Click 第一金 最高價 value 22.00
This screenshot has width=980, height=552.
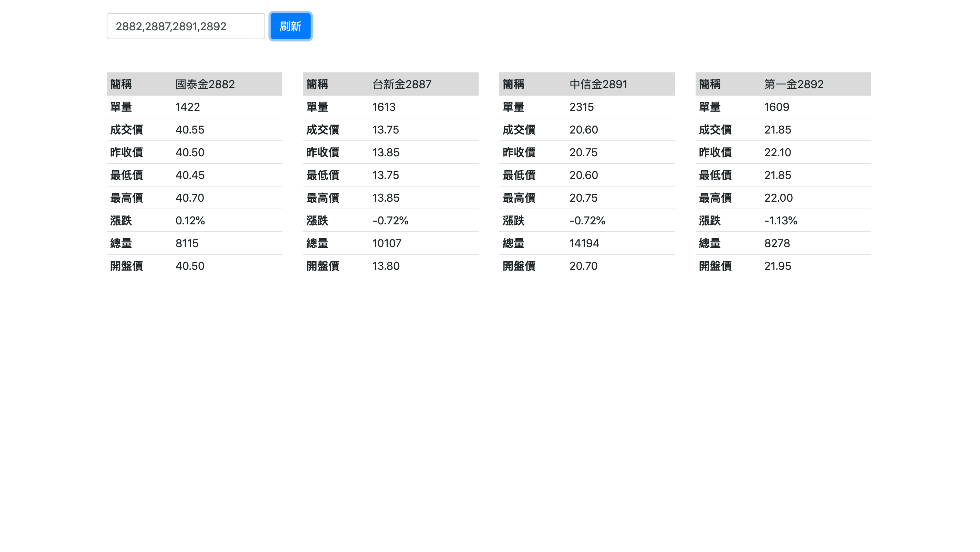(778, 198)
